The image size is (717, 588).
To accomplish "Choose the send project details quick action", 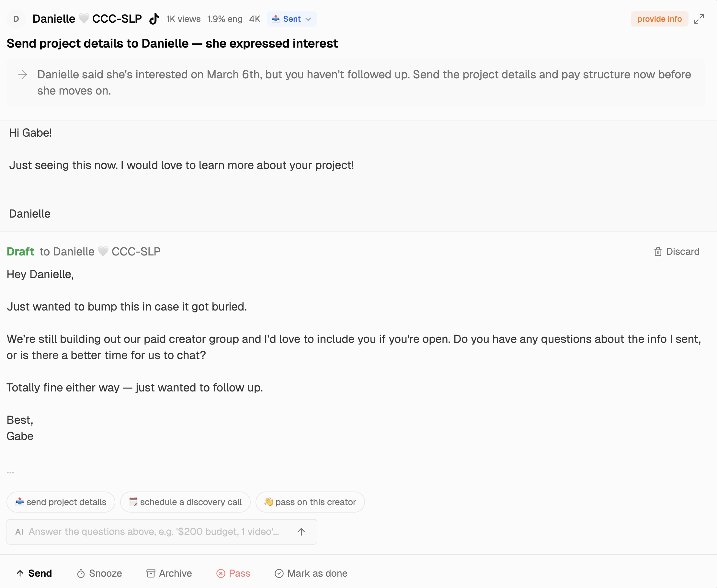I will [61, 502].
